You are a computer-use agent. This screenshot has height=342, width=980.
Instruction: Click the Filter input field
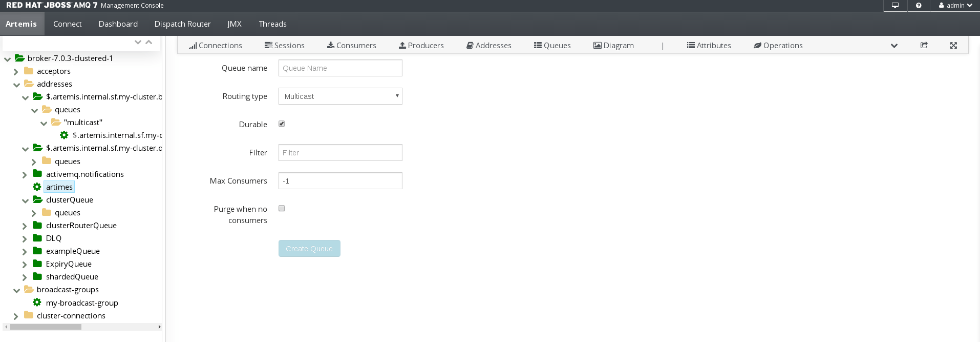tap(340, 152)
